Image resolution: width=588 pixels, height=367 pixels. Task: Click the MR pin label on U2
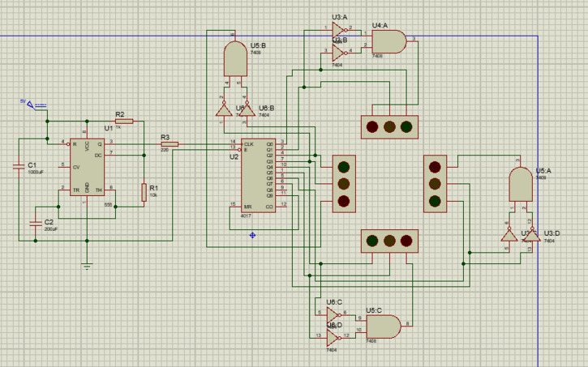click(x=247, y=207)
